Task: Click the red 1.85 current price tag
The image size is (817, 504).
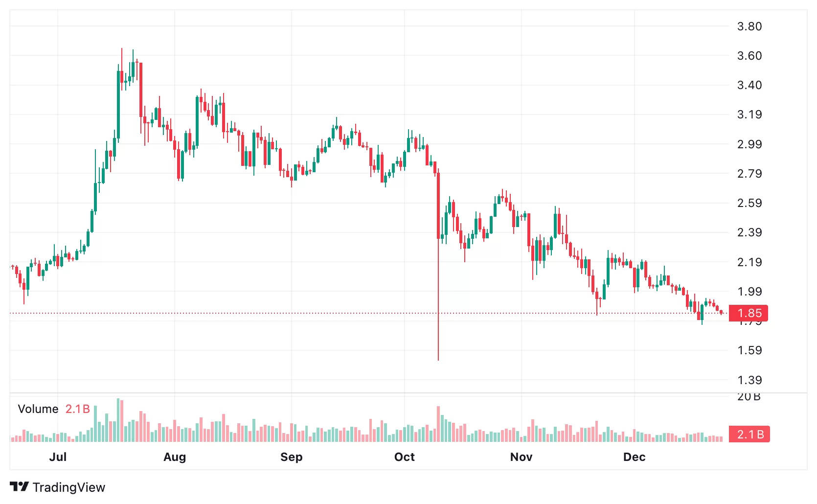Action: 749,313
